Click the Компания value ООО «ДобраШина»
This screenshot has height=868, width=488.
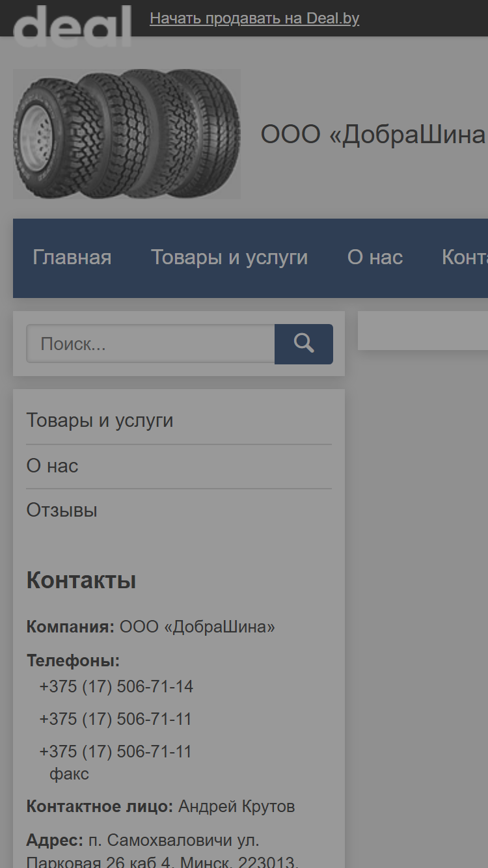197,627
